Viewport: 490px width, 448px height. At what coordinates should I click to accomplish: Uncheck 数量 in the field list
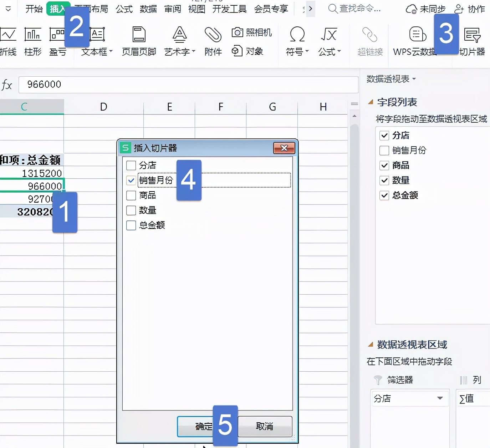[x=384, y=180]
